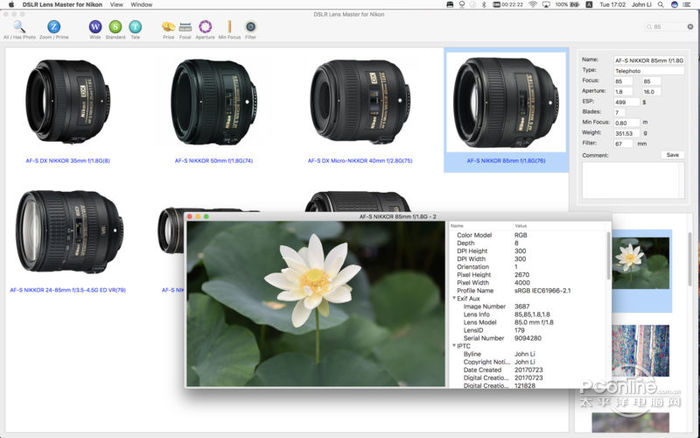The image size is (700, 438).
Task: Sort lenses by Filter size
Action: [250, 27]
